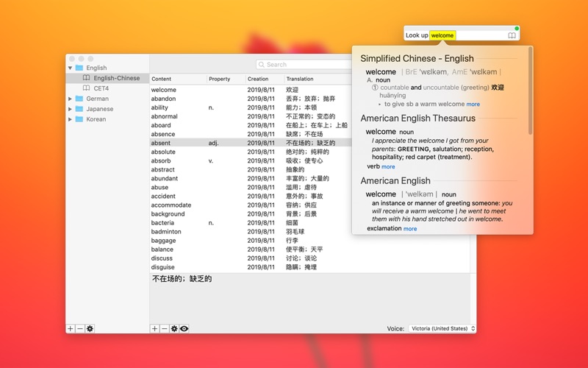Click the highlighted welcome word in Look up
588x368 pixels.
[442, 35]
